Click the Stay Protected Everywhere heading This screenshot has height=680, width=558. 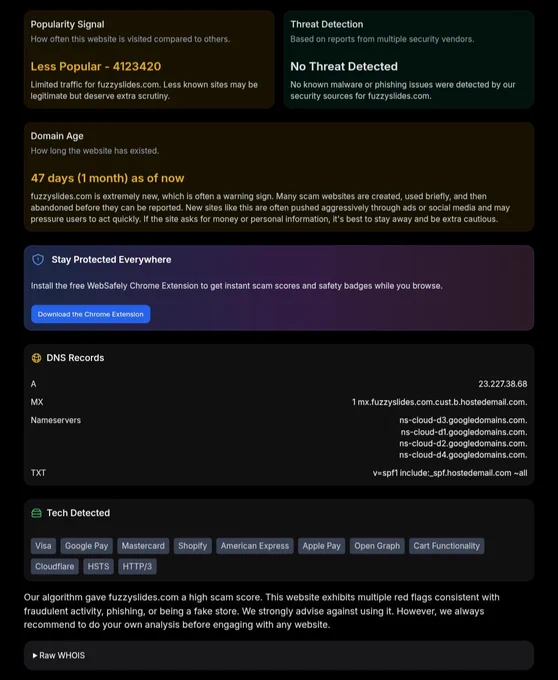pyautogui.click(x=111, y=259)
